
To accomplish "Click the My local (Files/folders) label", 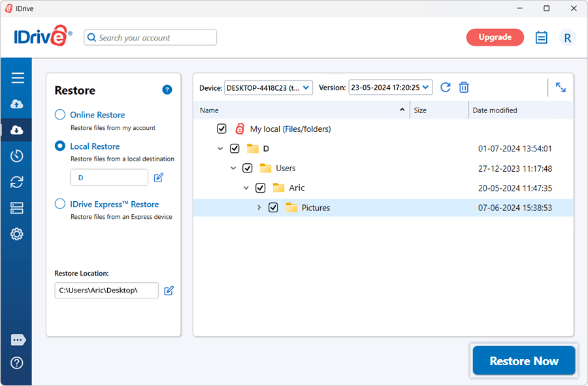I will pyautogui.click(x=291, y=129).
